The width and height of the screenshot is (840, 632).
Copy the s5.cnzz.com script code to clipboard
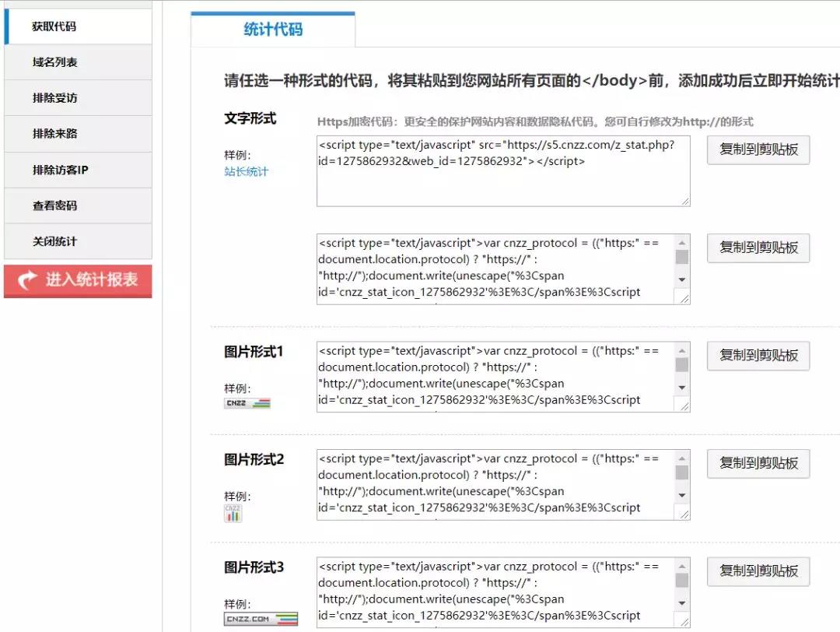758,149
